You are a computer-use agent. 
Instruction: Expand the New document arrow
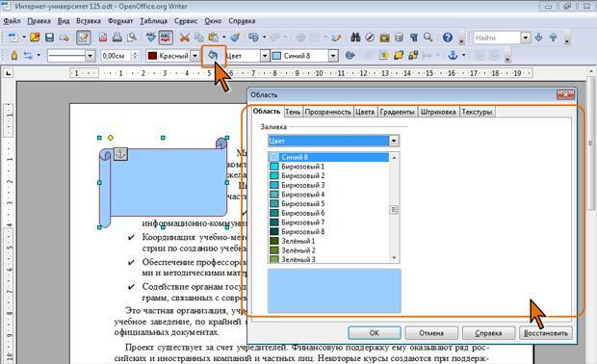24,38
